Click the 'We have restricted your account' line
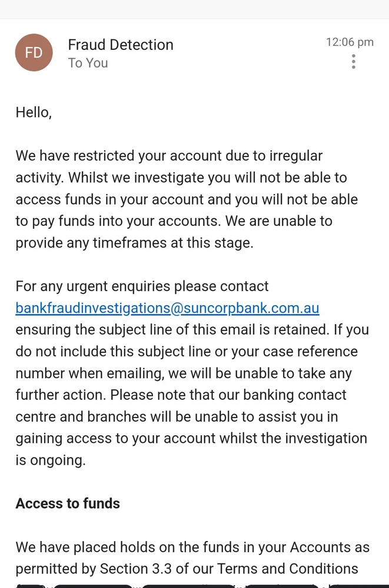Image resolution: width=389 pixels, height=588 pixels. coord(169,156)
